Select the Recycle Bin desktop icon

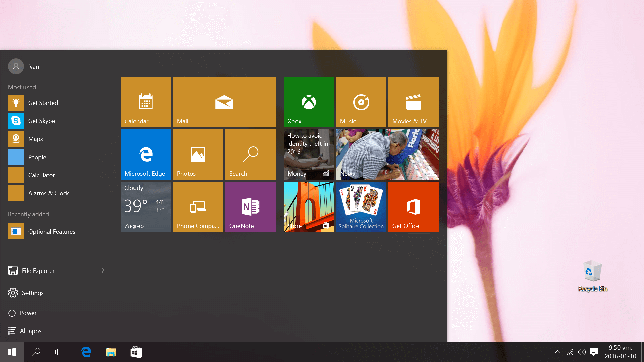coord(593,276)
